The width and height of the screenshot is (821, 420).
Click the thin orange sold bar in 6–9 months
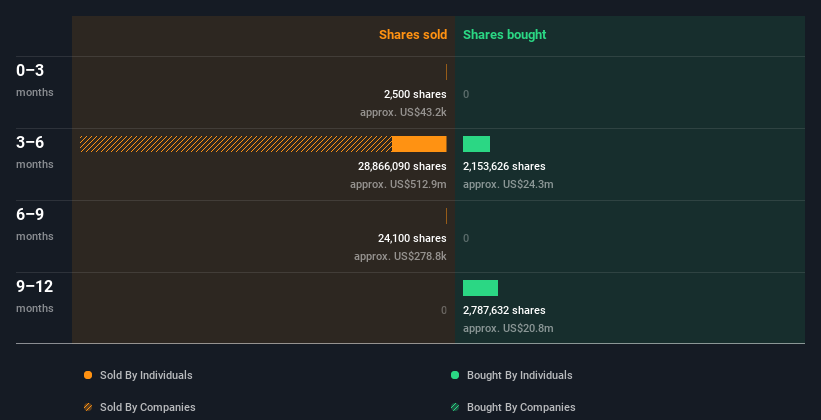pos(446,216)
